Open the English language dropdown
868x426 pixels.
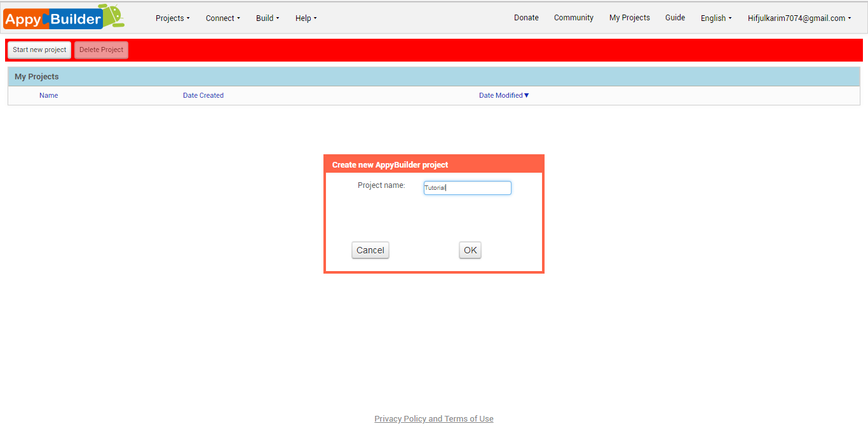pyautogui.click(x=715, y=18)
